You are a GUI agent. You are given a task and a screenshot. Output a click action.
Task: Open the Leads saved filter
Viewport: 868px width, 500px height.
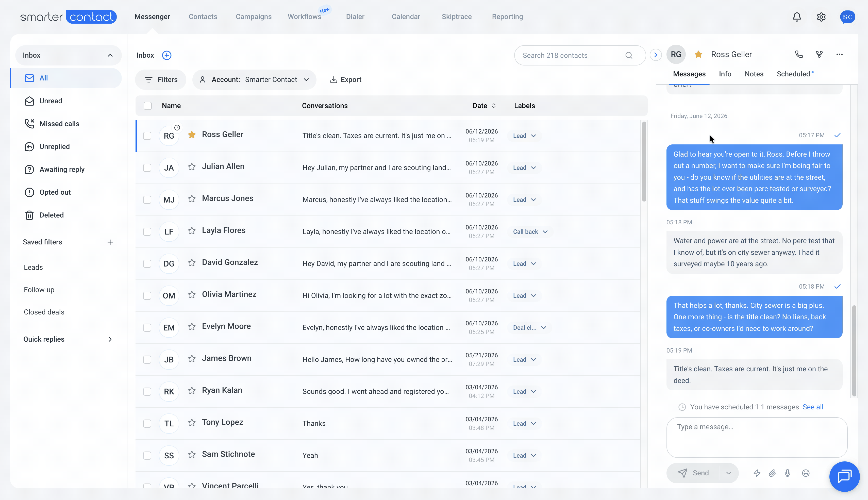pos(33,267)
